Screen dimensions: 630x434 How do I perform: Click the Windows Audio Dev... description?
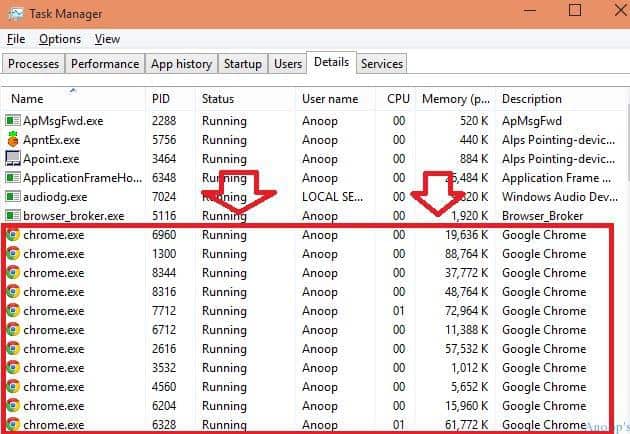tap(560, 197)
